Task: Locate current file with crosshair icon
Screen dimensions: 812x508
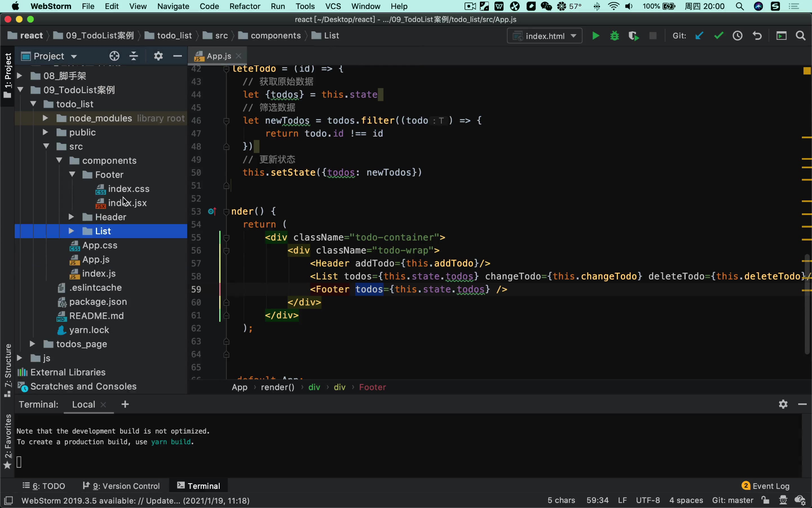Action: (114, 56)
